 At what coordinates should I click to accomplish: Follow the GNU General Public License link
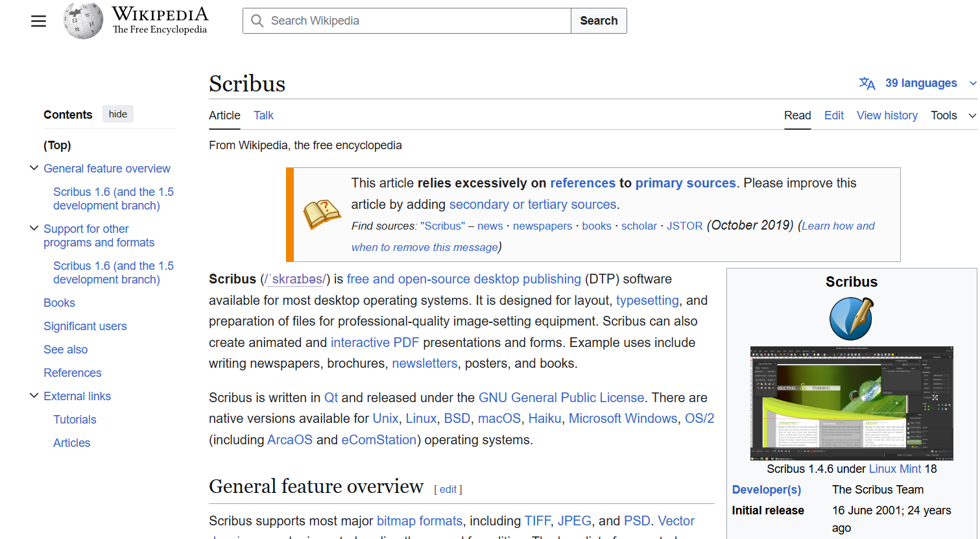561,398
